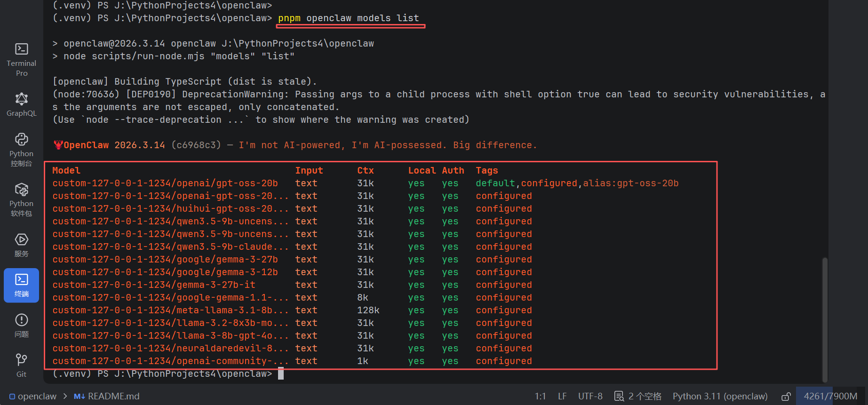Image resolution: width=868 pixels, height=405 pixels.
Task: Click the memory indicator 4261/7900M
Action: [x=830, y=396]
